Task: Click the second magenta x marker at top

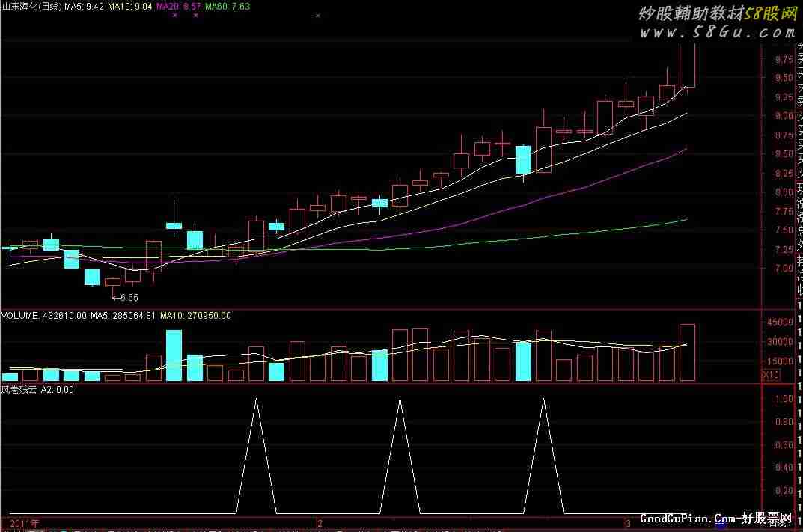Action: [x=195, y=15]
